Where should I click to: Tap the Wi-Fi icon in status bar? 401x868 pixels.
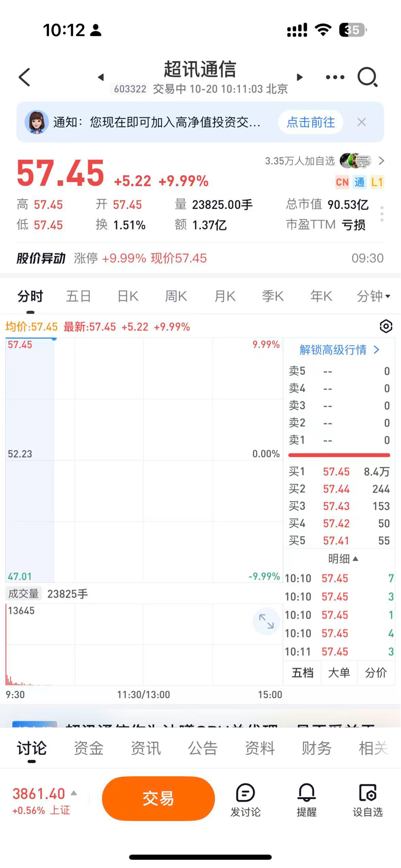click(323, 30)
